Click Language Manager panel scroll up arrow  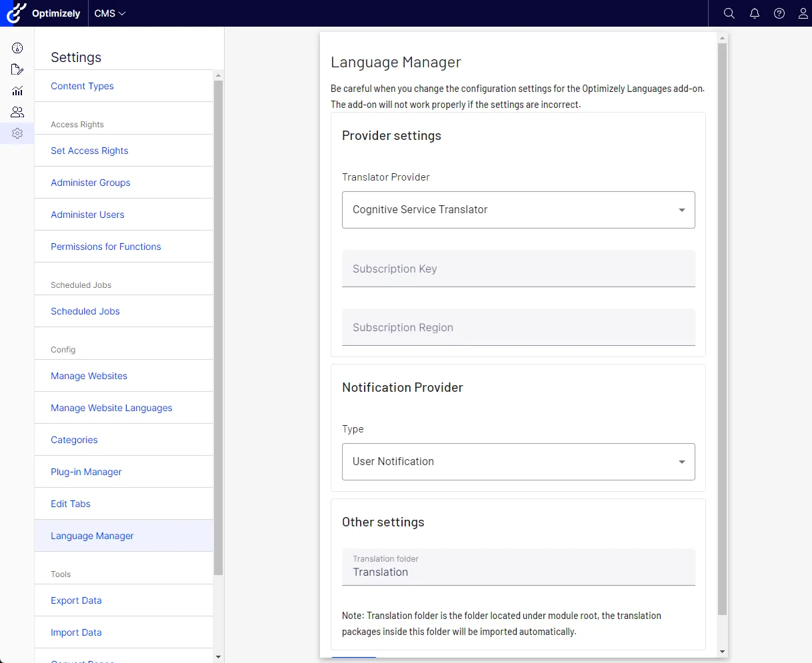(x=723, y=38)
